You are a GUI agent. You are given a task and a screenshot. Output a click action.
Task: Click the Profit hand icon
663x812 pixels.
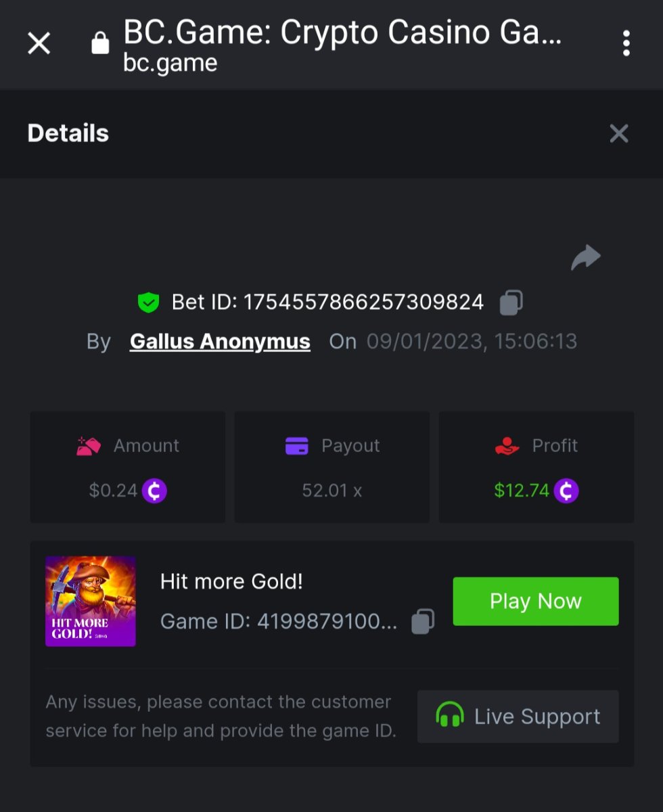(507, 446)
